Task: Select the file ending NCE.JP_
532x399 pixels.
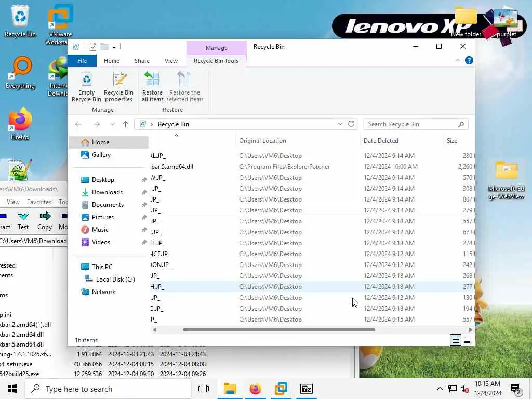Action: click(x=312, y=254)
